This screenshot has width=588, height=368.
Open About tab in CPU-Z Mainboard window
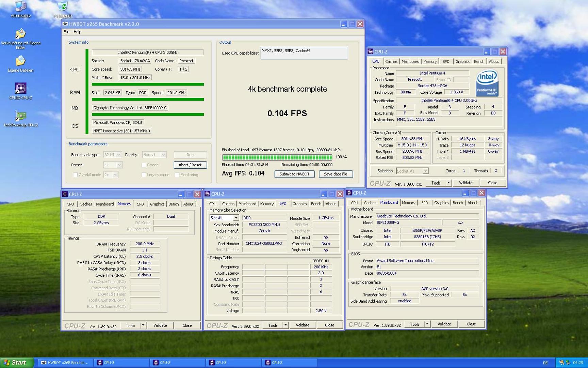472,203
